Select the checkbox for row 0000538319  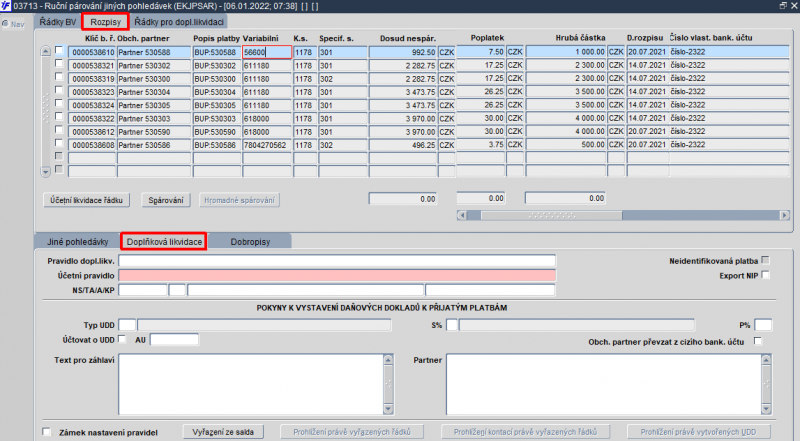(x=59, y=77)
